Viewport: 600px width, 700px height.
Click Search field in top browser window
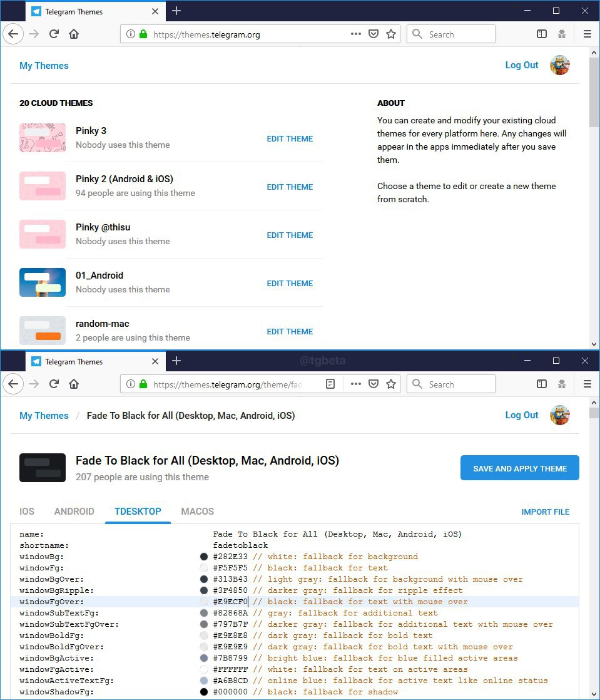coord(451,34)
